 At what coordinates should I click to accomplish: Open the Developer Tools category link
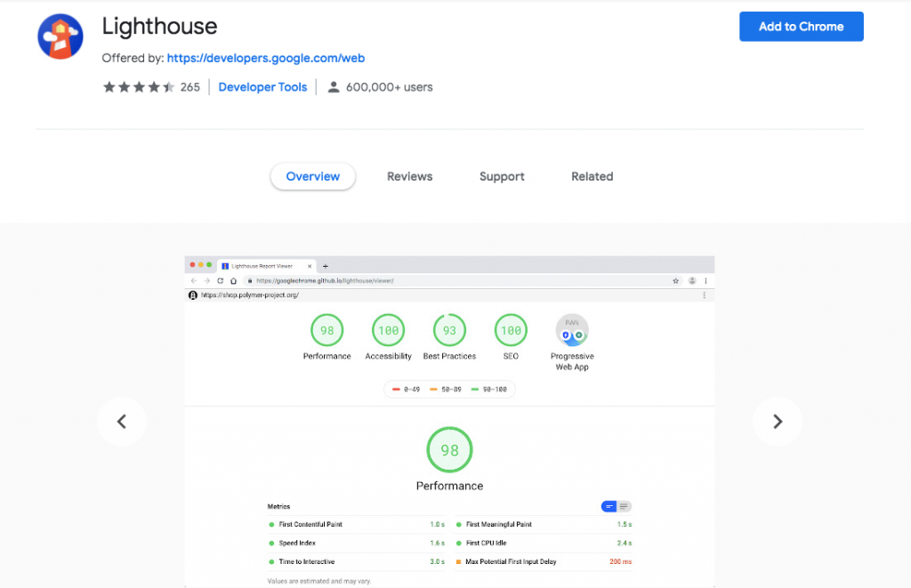(x=262, y=87)
